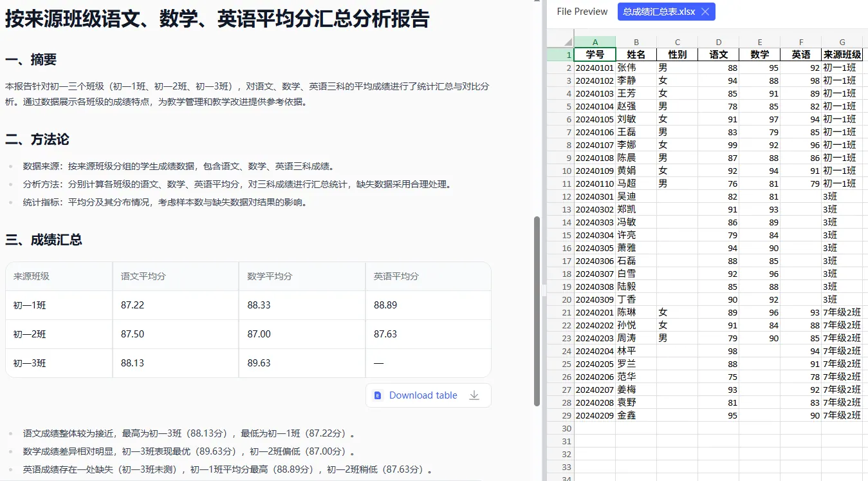
Task: Click the select-all corner of the spreadsheet
Action: (560, 42)
